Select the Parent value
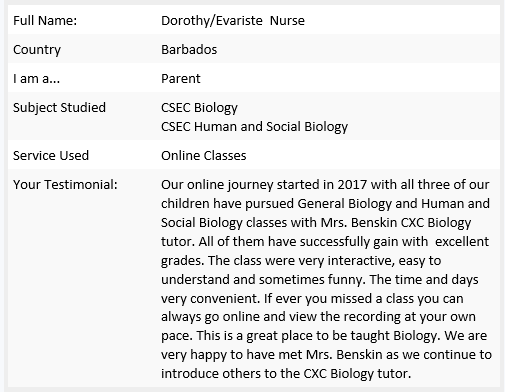 (181, 79)
